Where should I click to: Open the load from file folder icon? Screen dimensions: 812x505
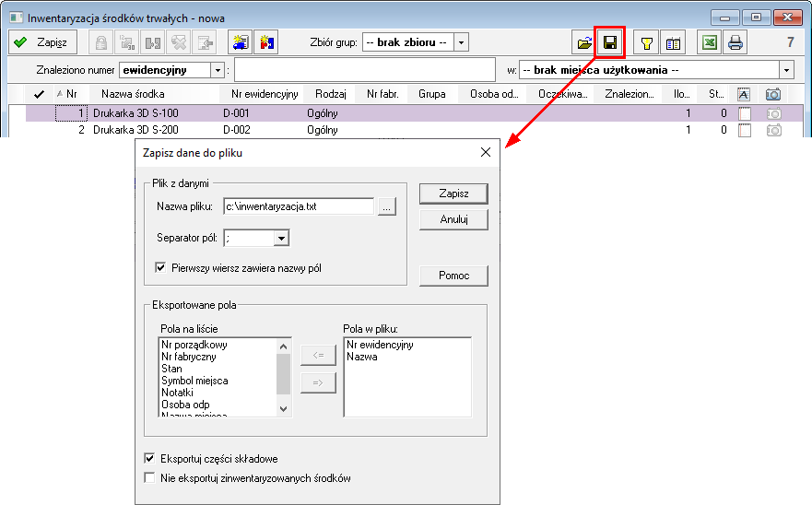[x=584, y=42]
